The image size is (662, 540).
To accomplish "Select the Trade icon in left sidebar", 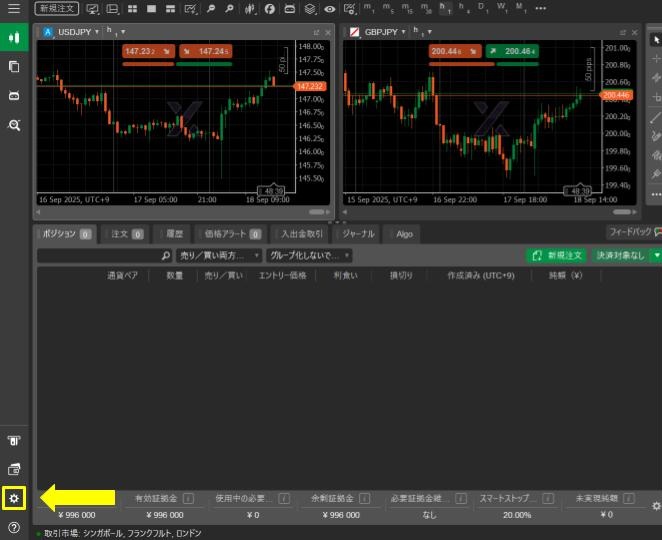I will coord(14,37).
